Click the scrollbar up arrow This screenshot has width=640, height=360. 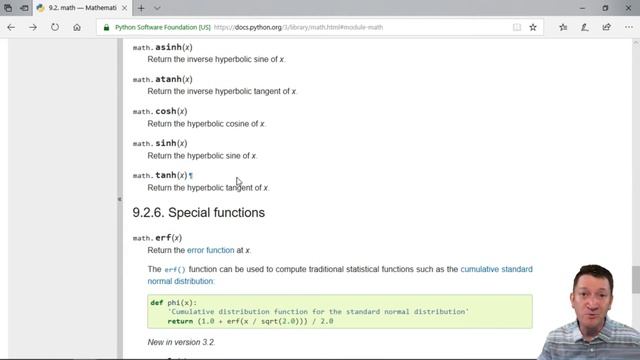[636, 42]
